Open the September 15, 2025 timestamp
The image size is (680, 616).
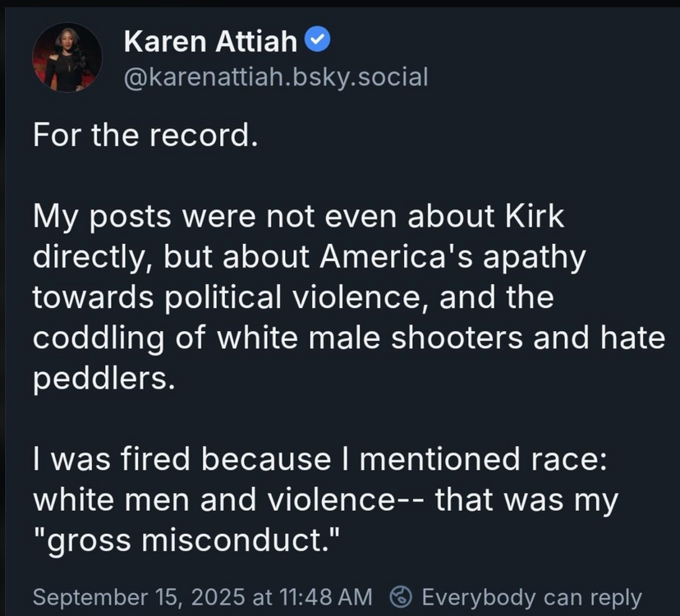coord(202,597)
